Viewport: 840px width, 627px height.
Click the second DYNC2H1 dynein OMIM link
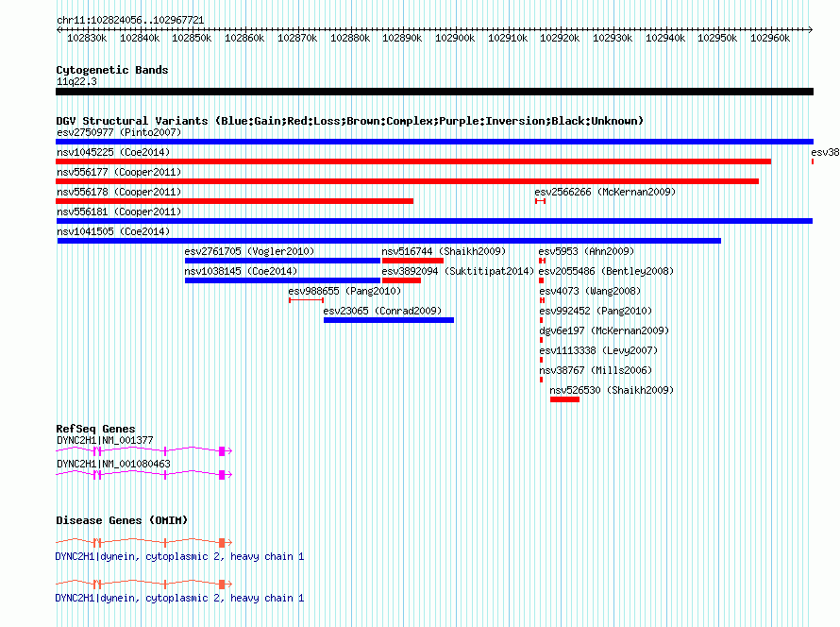click(x=179, y=598)
